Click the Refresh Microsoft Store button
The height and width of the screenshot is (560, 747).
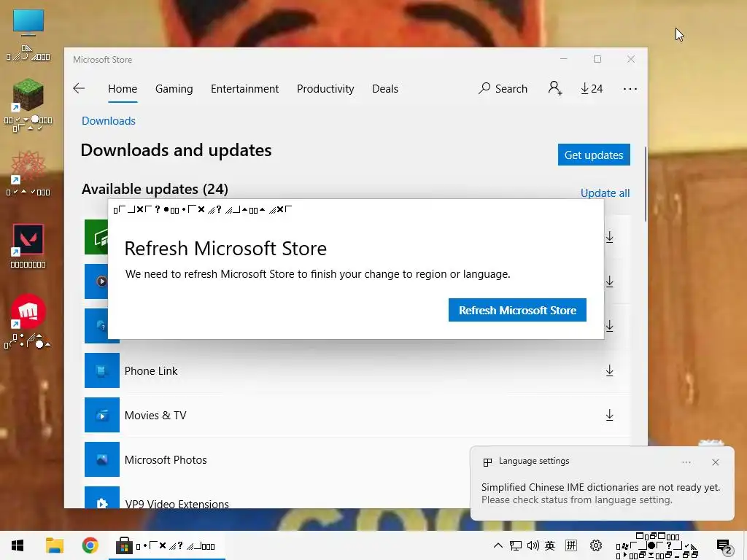tap(517, 310)
